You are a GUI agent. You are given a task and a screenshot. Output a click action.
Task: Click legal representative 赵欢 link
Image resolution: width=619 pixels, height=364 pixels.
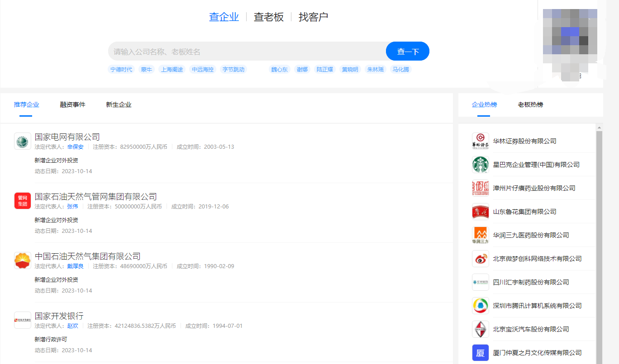tap(73, 326)
